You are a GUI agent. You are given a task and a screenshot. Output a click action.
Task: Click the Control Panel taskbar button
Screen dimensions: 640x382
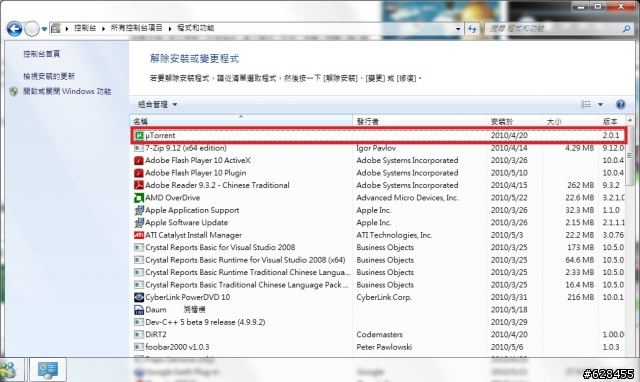point(48,370)
